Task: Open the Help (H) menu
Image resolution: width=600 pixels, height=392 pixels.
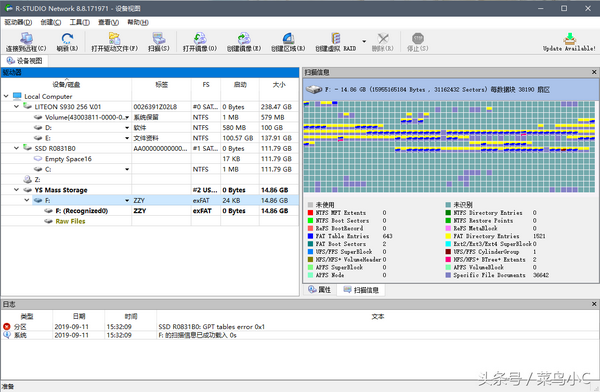Action: pos(138,22)
